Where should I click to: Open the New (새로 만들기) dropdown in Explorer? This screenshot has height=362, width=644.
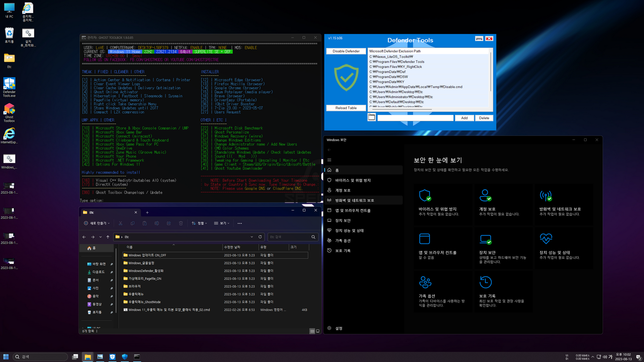click(x=97, y=223)
